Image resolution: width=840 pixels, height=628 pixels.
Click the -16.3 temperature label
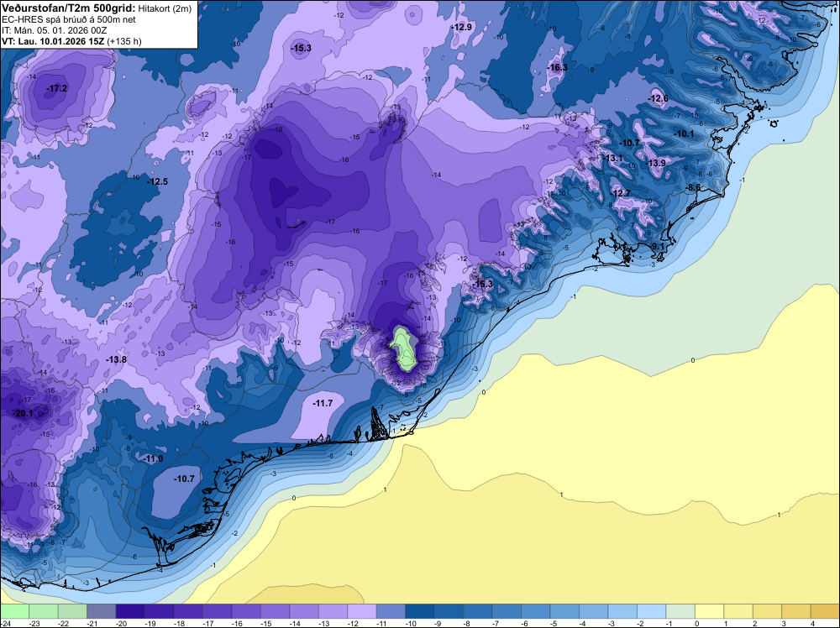[x=557, y=67]
